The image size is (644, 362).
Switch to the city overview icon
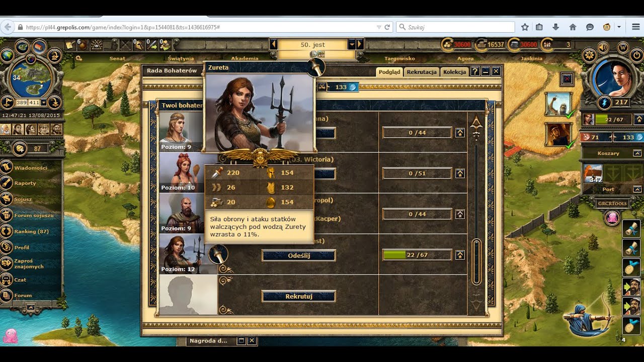tap(39, 47)
